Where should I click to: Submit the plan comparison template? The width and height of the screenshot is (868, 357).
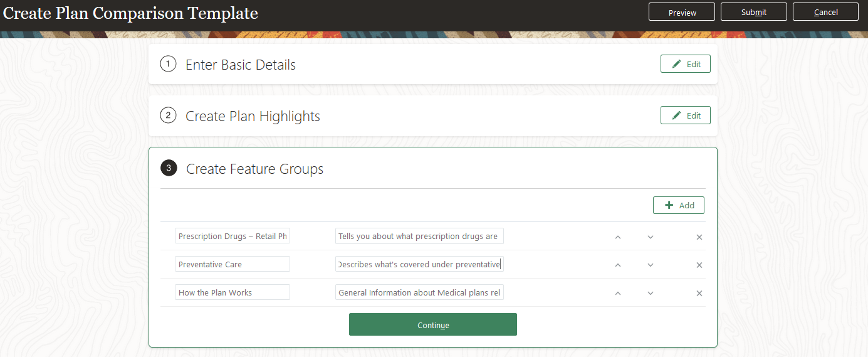754,12
